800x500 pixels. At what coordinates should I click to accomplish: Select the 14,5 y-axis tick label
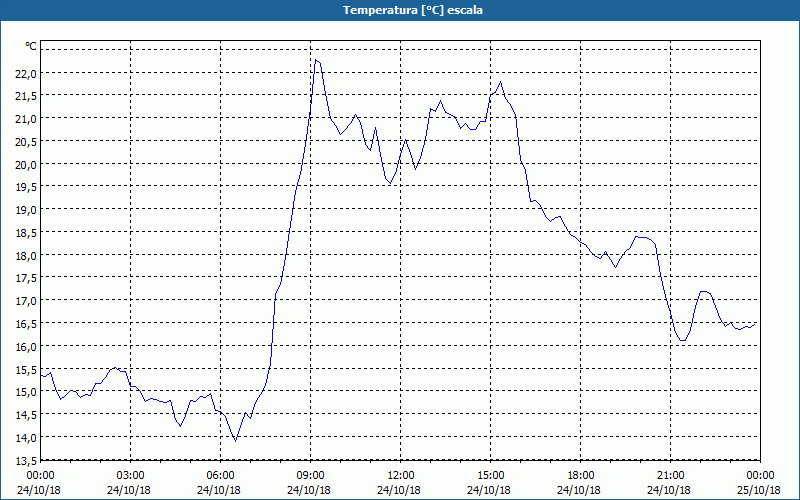27,415
